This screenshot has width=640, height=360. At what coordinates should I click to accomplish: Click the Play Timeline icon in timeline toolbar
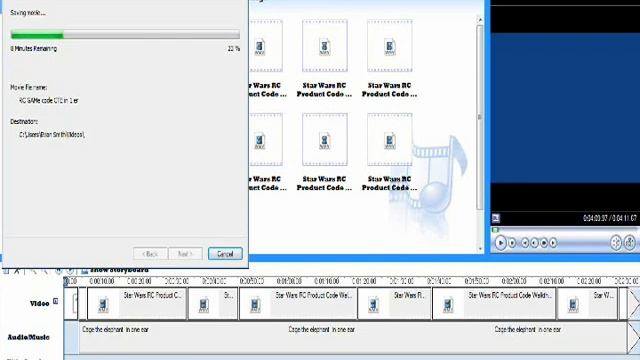(x=70, y=271)
